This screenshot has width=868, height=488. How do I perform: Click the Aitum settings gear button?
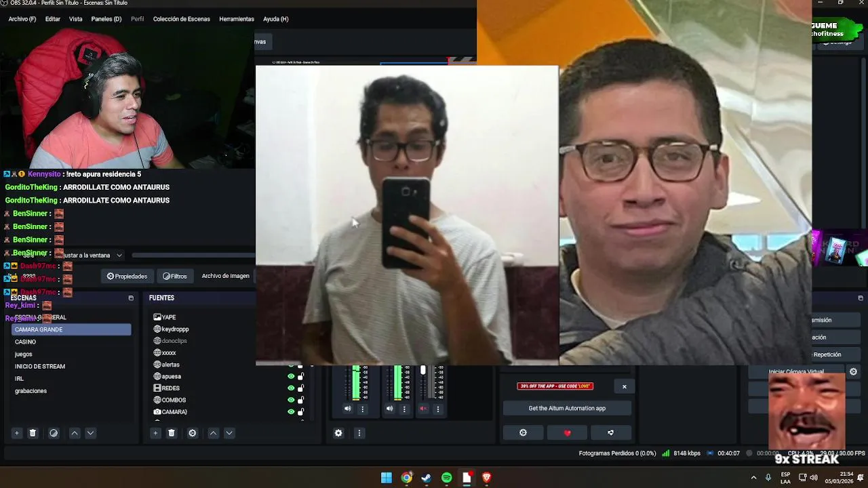point(523,432)
